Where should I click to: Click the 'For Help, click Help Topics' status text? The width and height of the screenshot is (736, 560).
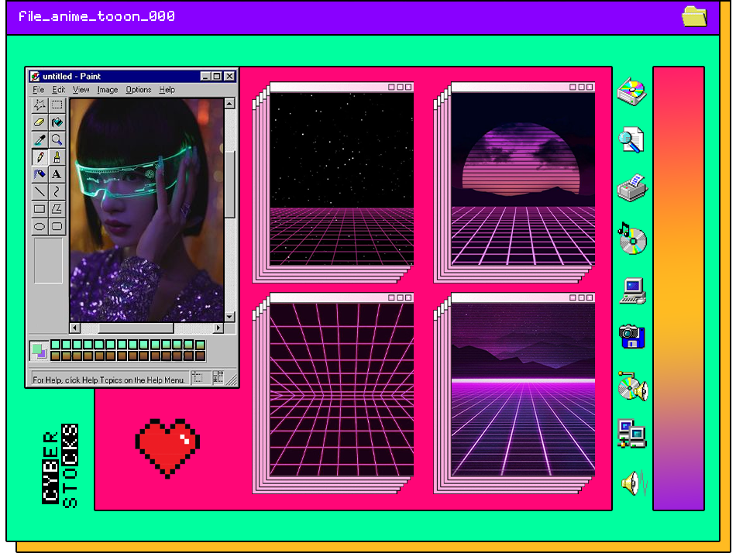click(108, 380)
